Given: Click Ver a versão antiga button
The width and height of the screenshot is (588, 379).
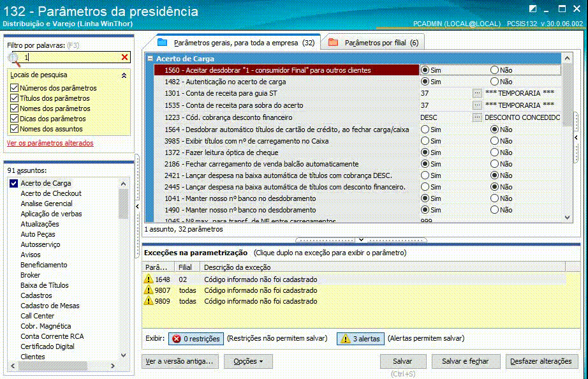Looking at the screenshot, I should (x=180, y=361).
